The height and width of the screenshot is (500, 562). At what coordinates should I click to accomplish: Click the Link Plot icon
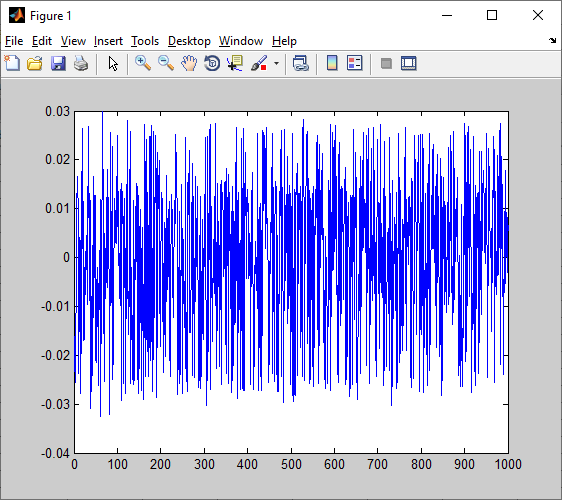point(300,63)
